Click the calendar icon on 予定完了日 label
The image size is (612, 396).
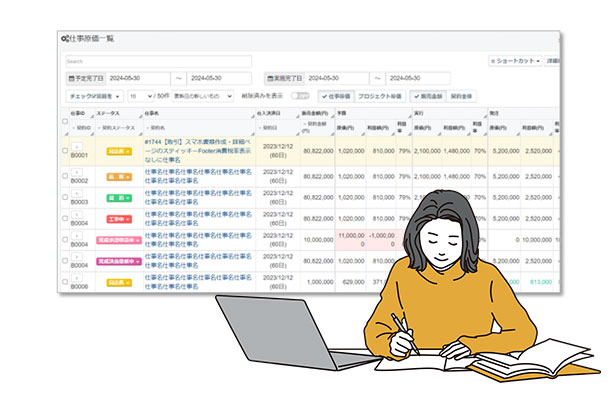tap(71, 78)
